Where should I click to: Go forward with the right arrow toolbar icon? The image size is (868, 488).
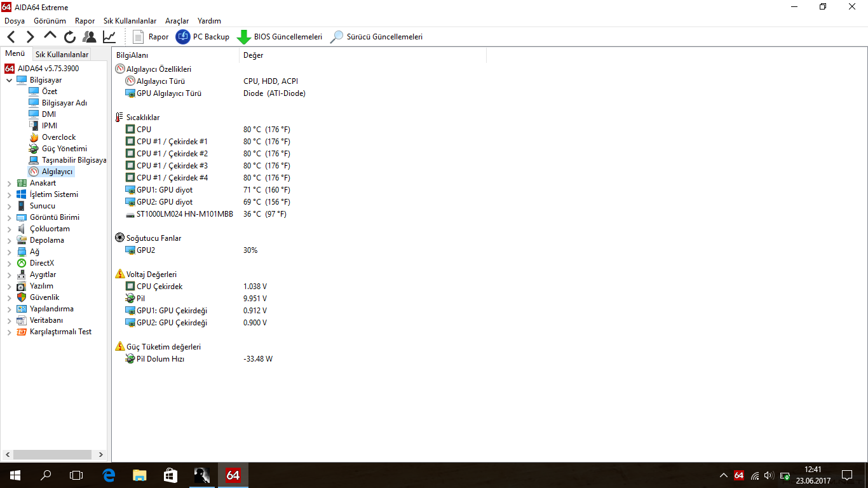pos(30,37)
